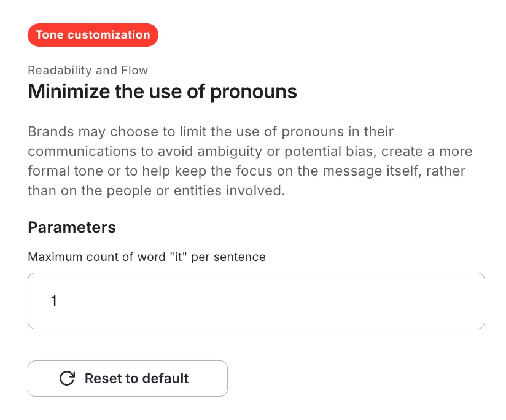This screenshot has height=420, width=506.
Task: Select the Readability and Flow category label
Action: click(x=88, y=71)
